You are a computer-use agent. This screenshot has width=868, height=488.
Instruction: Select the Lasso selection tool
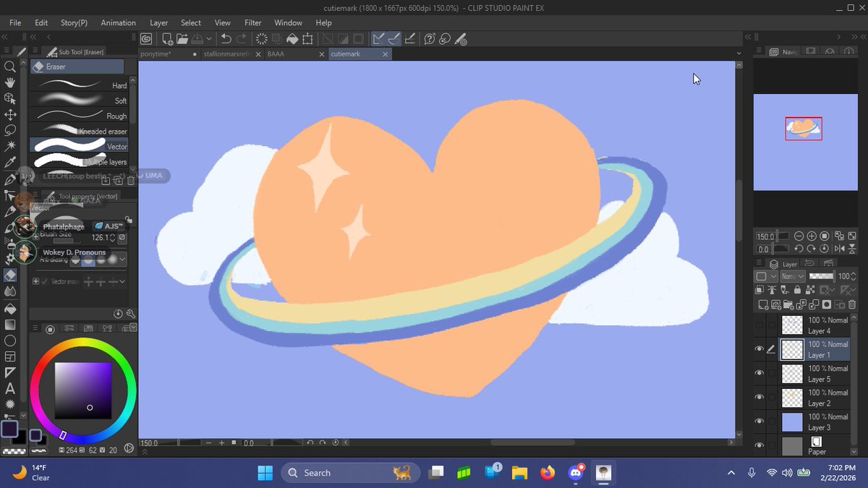(10, 130)
